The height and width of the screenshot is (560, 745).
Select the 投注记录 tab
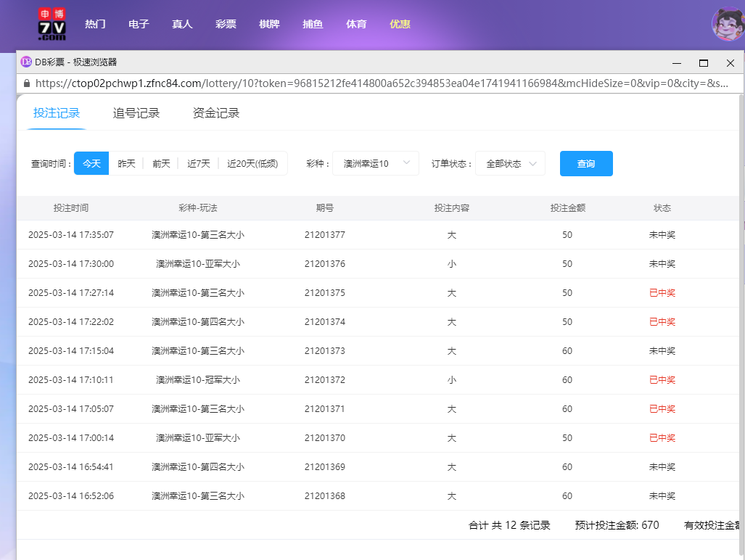tap(56, 114)
